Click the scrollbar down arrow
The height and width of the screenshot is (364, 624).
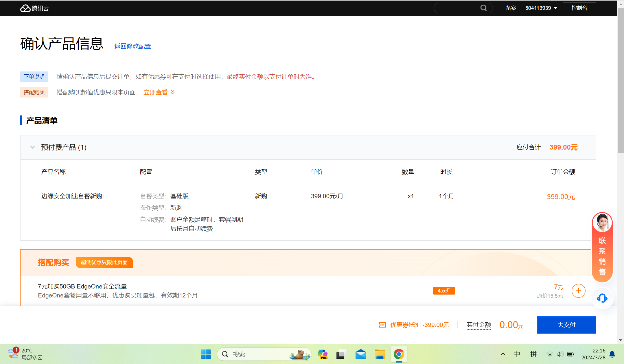pos(621,341)
